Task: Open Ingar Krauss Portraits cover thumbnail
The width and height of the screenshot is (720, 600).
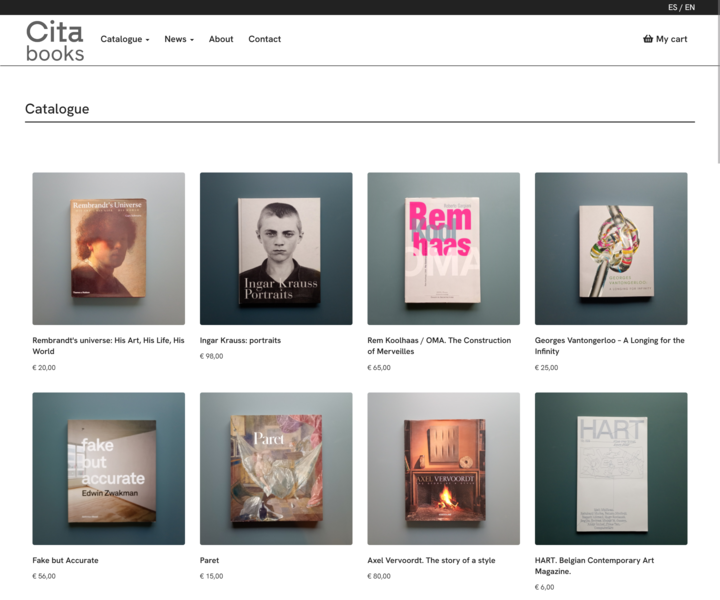Action: click(276, 249)
